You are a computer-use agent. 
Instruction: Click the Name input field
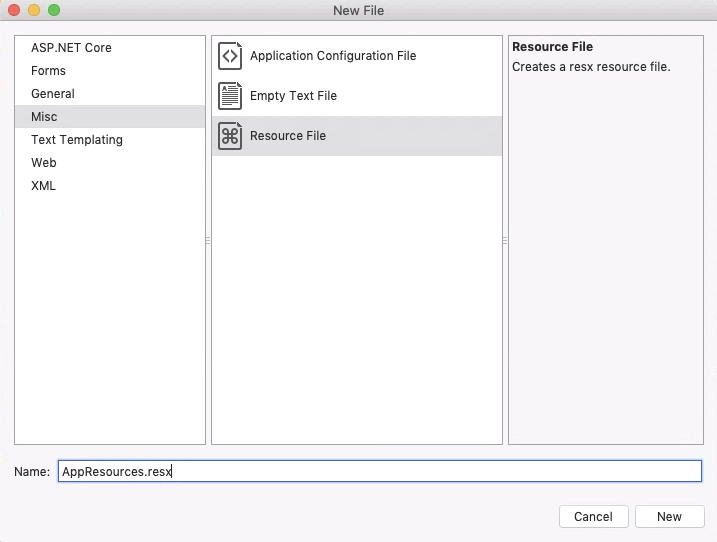(x=380, y=471)
